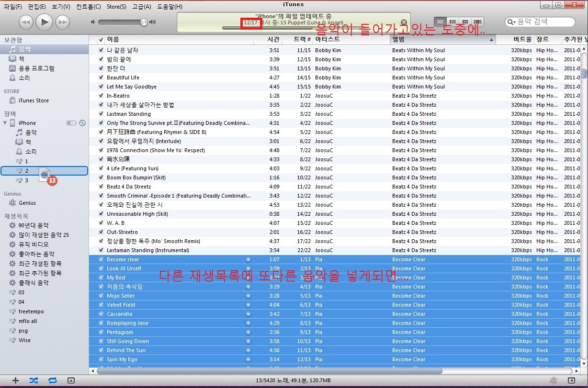The width and height of the screenshot is (588, 388).
Task: Open iTunes Store in the sidebar
Action: pos(34,100)
